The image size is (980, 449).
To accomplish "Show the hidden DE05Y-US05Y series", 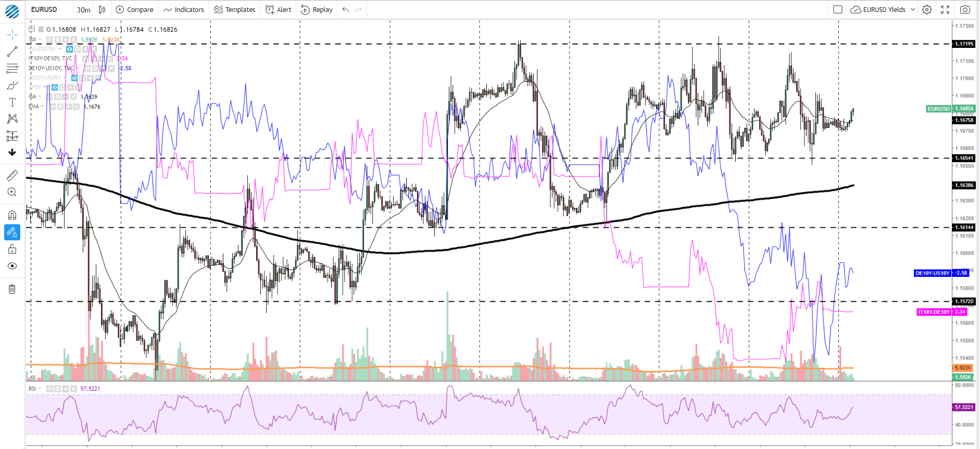I will 74,78.
